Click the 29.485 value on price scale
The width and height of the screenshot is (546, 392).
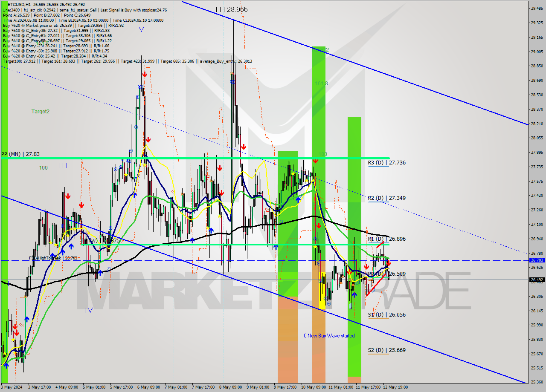click(x=537, y=8)
